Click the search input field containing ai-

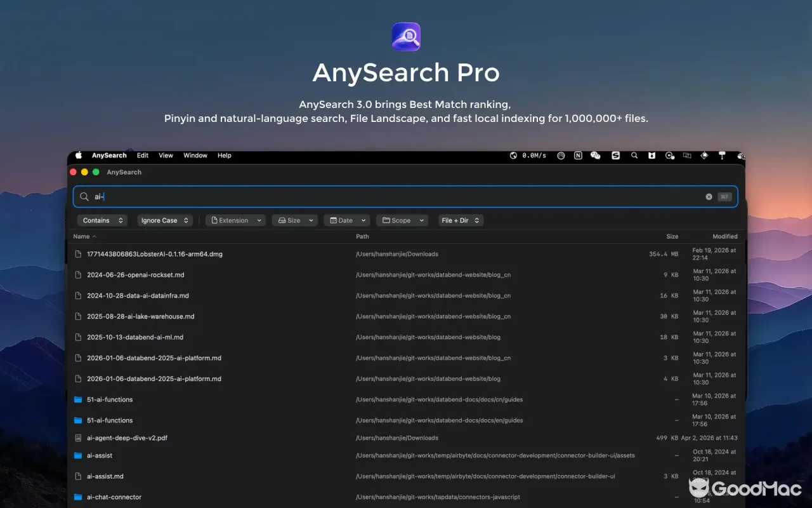(405, 197)
